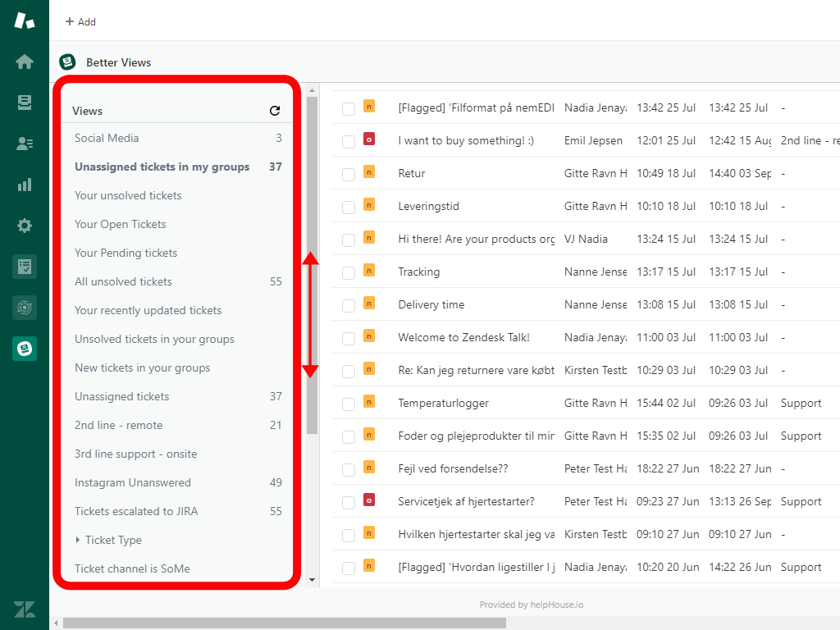Open the Customers icon in sidebar
Screen dimensions: 840x630
25,144
